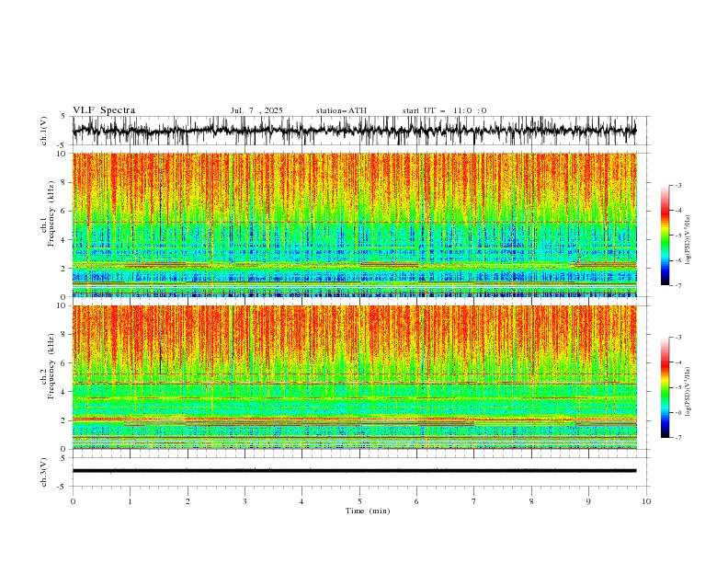Click the "0" tick on the time axis

coord(73,501)
